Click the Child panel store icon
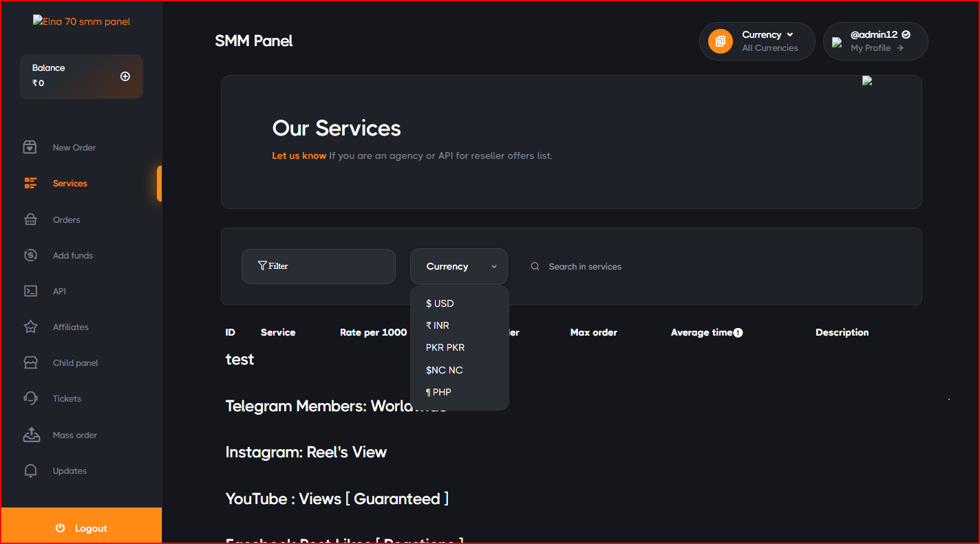 coord(30,362)
